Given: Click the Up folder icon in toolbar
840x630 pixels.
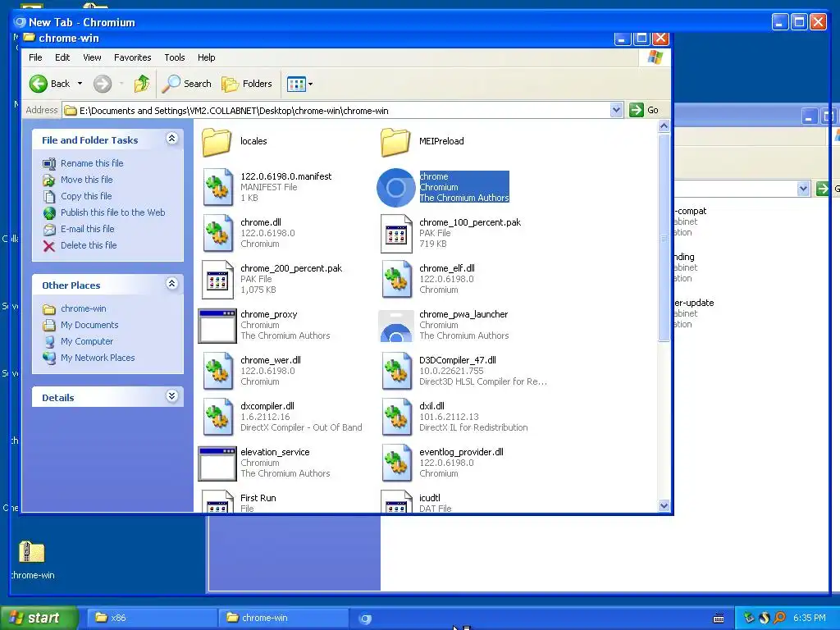Looking at the screenshot, I should click(x=141, y=84).
